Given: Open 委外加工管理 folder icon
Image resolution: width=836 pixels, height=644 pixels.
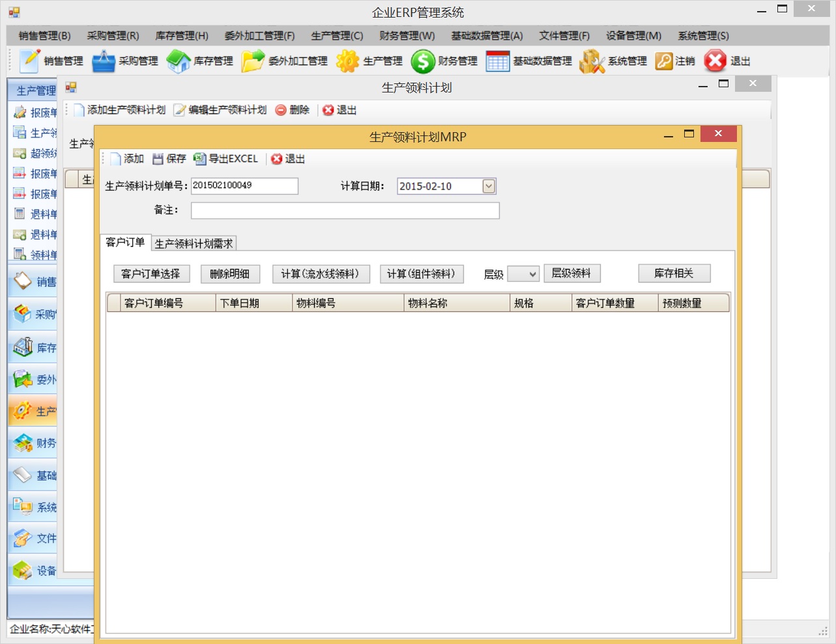Looking at the screenshot, I should click(253, 61).
